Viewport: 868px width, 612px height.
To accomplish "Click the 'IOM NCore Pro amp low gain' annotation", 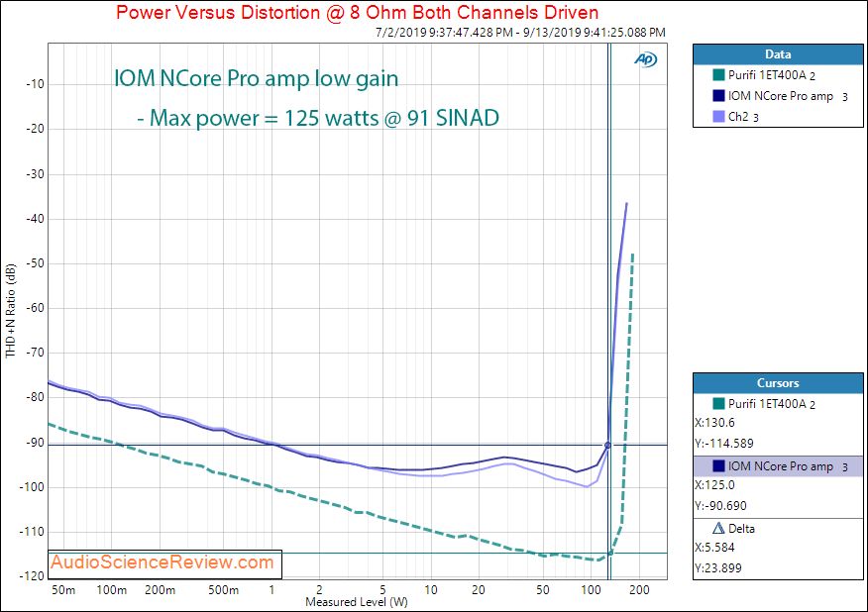I will pyautogui.click(x=256, y=78).
